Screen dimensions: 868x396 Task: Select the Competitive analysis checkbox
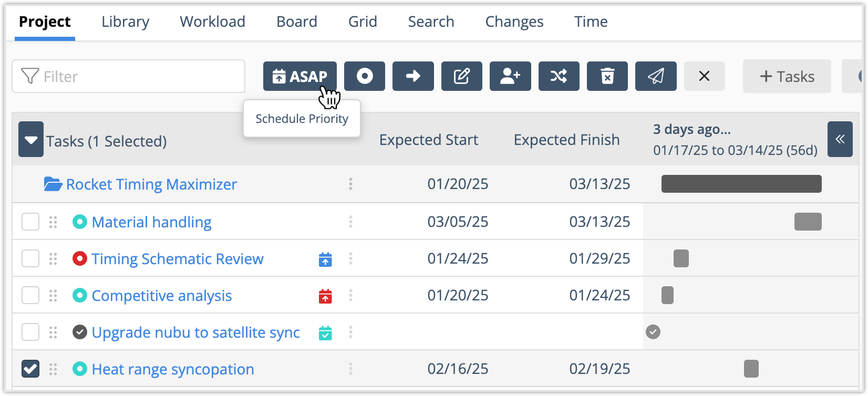[x=30, y=296]
